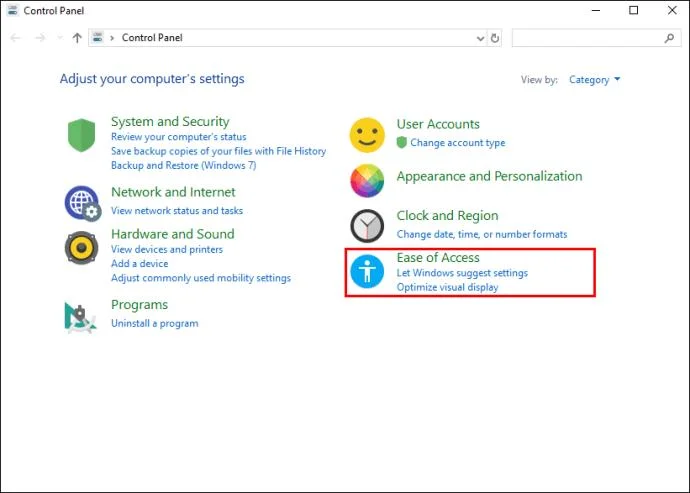The image size is (690, 493).
Task: Open View network status and tasks
Action: pyautogui.click(x=177, y=211)
